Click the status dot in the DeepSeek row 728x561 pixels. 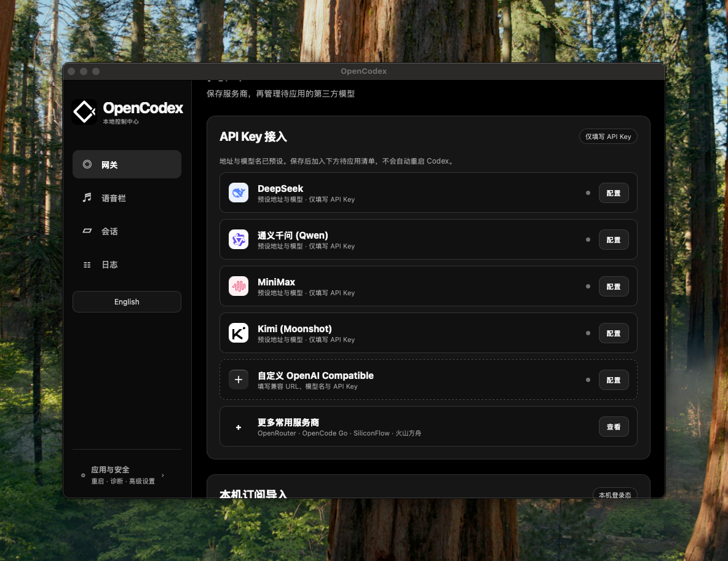[x=588, y=193]
